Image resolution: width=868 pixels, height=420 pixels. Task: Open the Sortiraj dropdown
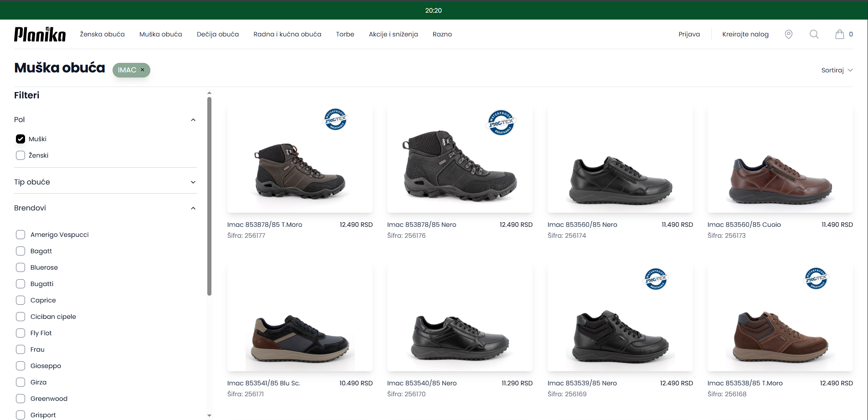837,70
